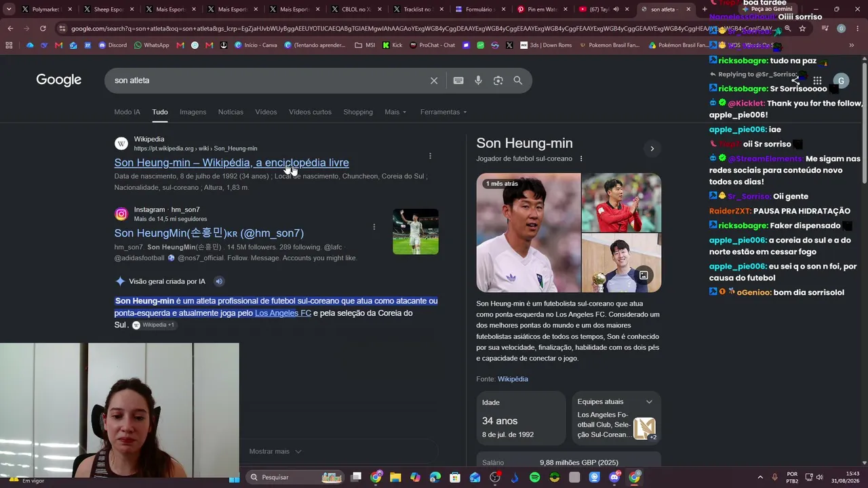Viewport: 868px width, 488px height.
Task: Open Spotify from the taskbar
Action: tap(534, 477)
